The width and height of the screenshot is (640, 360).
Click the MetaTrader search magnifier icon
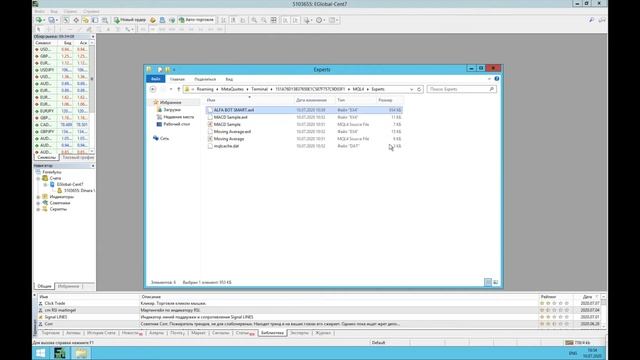(x=591, y=20)
